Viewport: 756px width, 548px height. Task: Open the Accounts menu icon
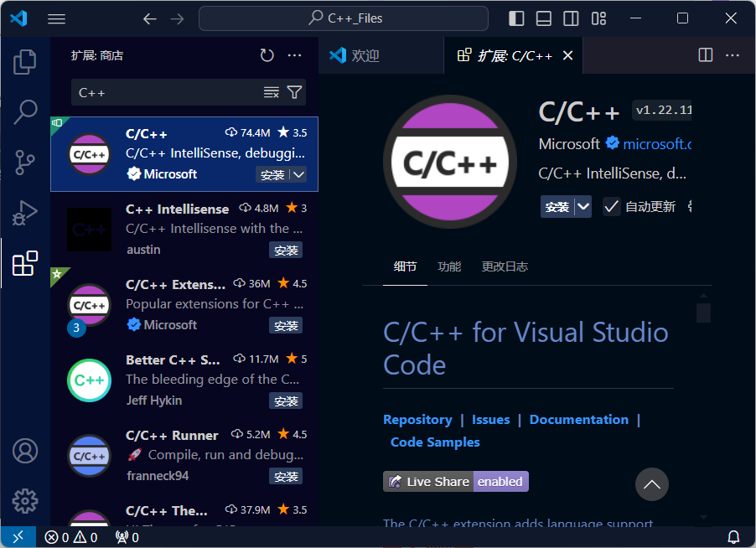coord(25,451)
